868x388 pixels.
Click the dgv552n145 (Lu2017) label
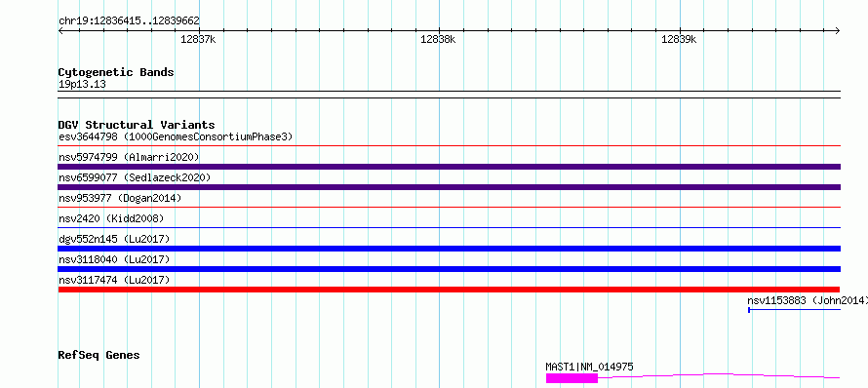point(114,239)
